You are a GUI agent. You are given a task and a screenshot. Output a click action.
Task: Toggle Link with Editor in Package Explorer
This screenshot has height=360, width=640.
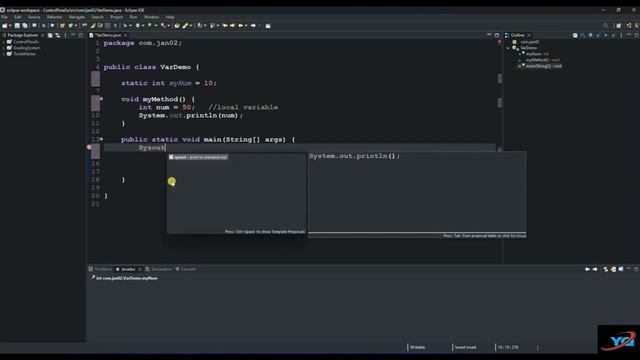coord(58,35)
